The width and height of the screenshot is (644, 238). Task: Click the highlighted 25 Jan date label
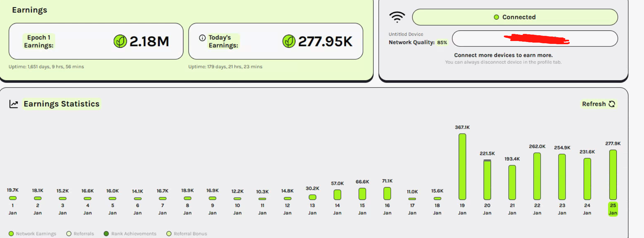(x=613, y=209)
